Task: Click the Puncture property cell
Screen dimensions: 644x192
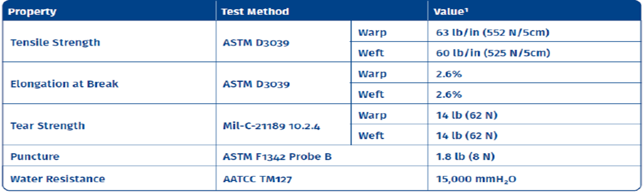Action: click(35, 157)
